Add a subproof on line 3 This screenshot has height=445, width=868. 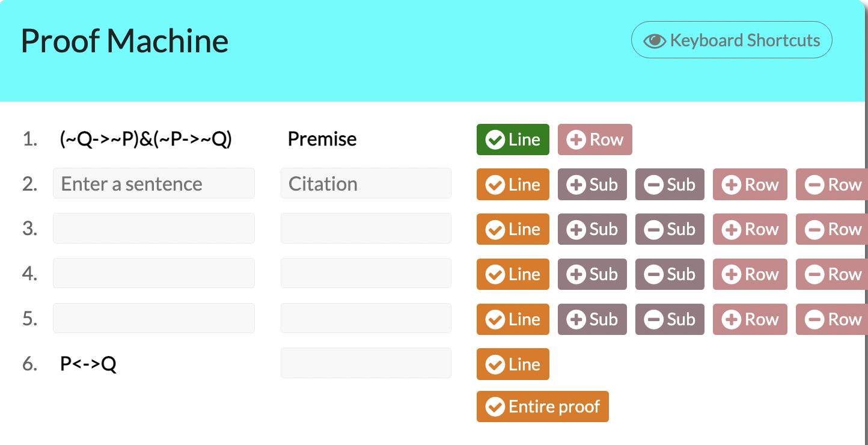coord(592,229)
